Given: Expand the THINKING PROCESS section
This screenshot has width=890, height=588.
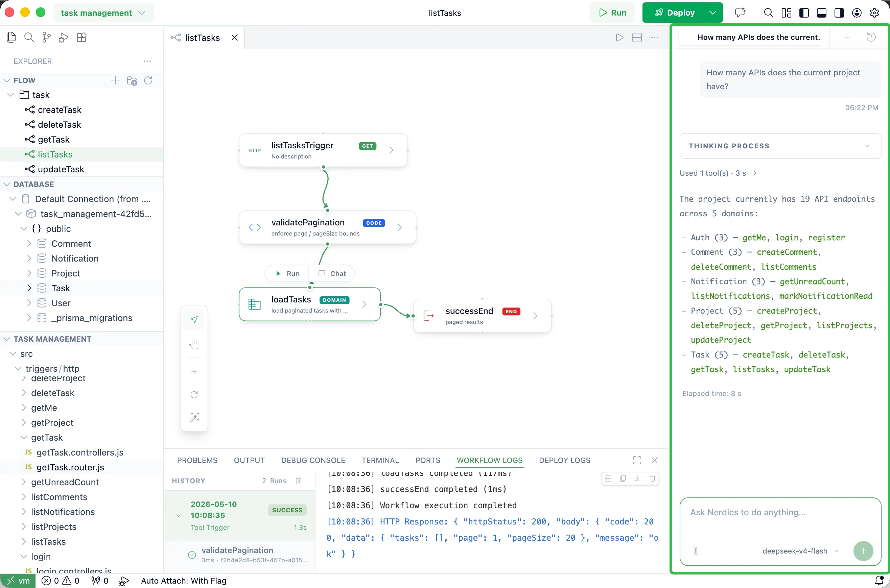Looking at the screenshot, I should (x=780, y=146).
